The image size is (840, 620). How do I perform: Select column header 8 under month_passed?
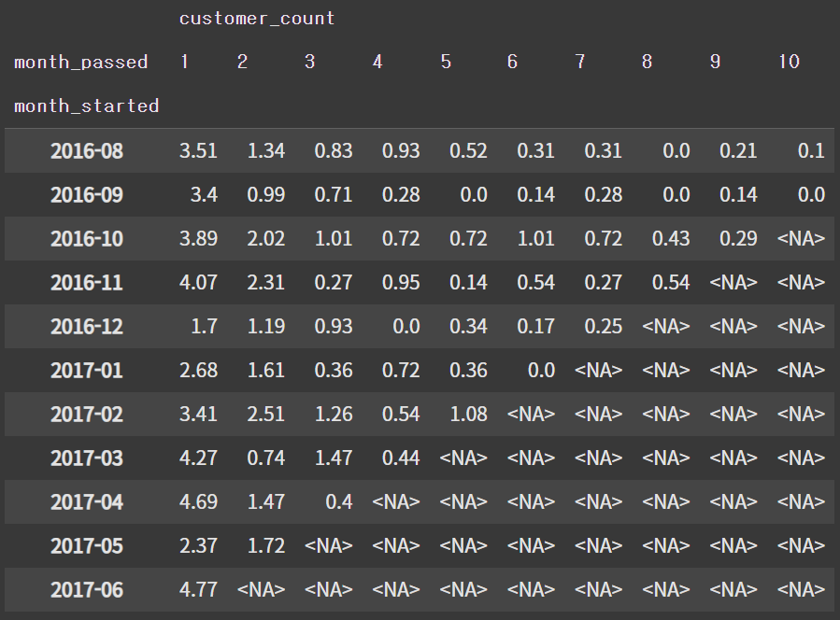(648, 63)
